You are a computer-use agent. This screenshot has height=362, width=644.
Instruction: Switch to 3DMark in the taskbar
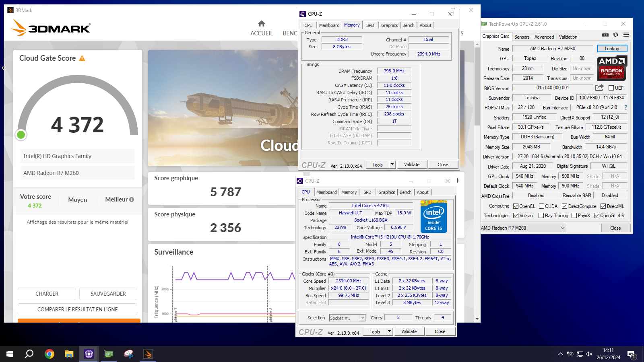tap(148, 354)
